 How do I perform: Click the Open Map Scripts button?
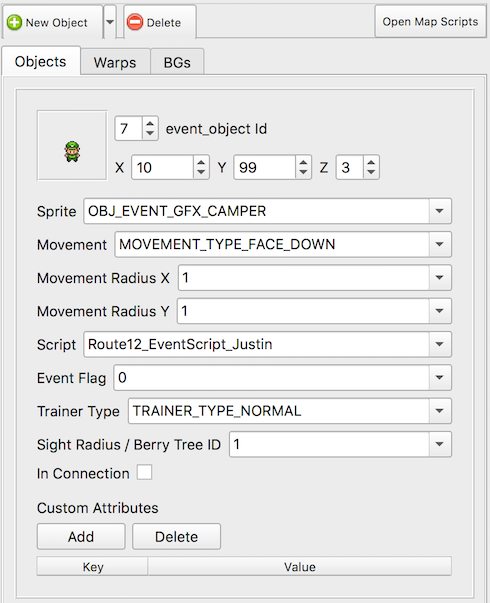(x=430, y=22)
